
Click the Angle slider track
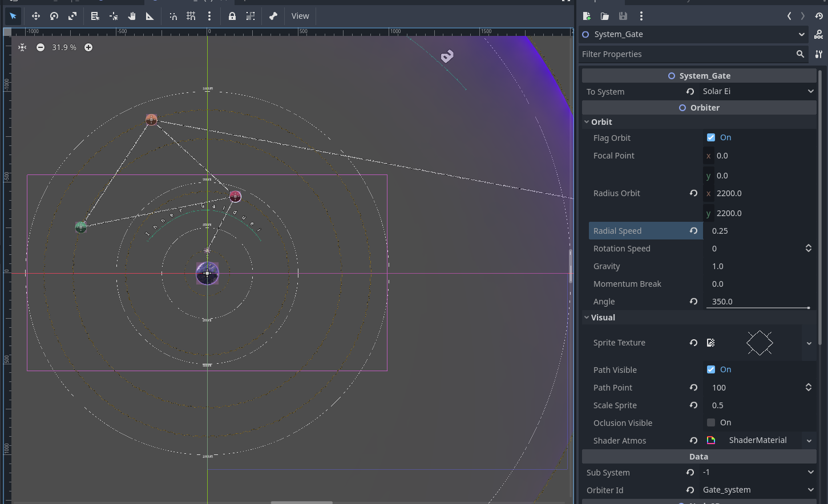(x=758, y=308)
